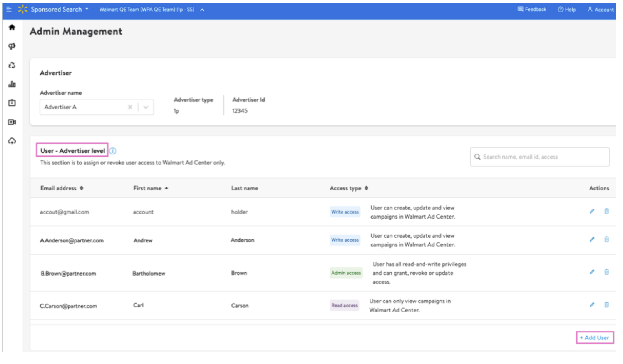Click the Last name column header
This screenshot has width=623, height=364.
[x=245, y=189]
